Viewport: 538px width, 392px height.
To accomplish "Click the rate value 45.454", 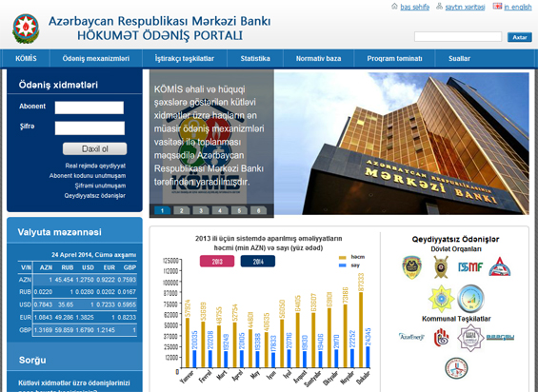I will pos(64,280).
